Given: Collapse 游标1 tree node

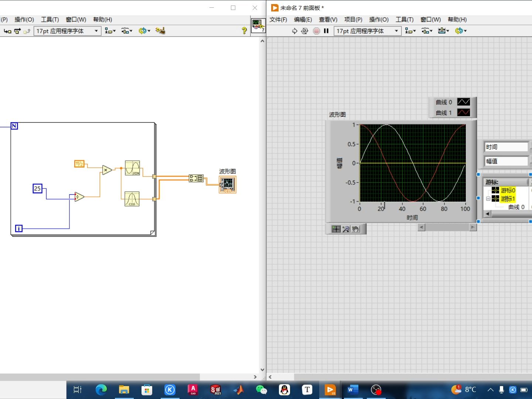Looking at the screenshot, I should tap(488, 199).
